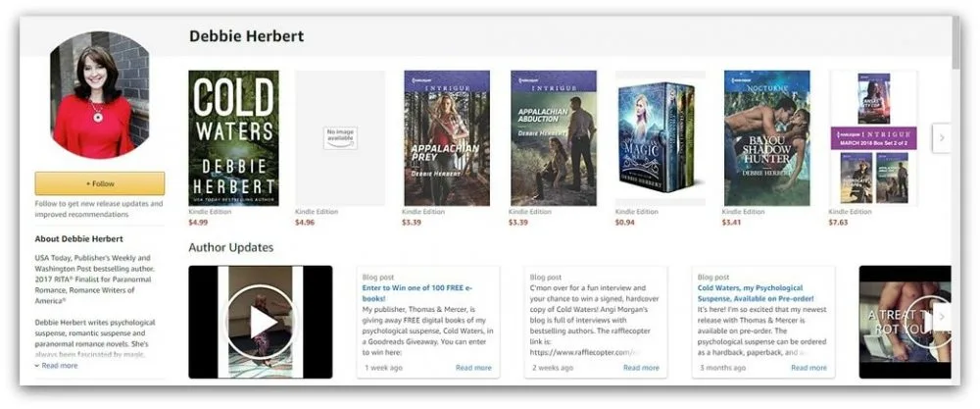Open 'Cold Waters, my Psychological Suspense' blog post
980x409 pixels.
pos(756,293)
